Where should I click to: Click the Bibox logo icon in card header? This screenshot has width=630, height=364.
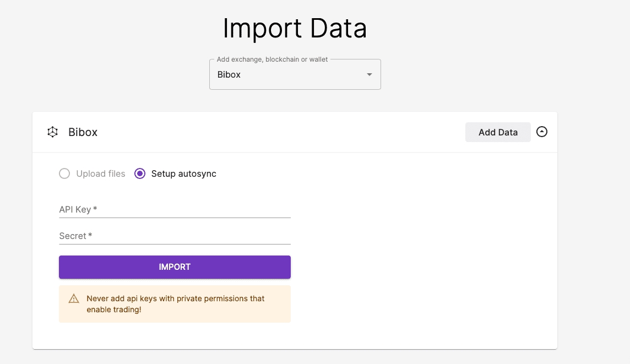[52, 132]
